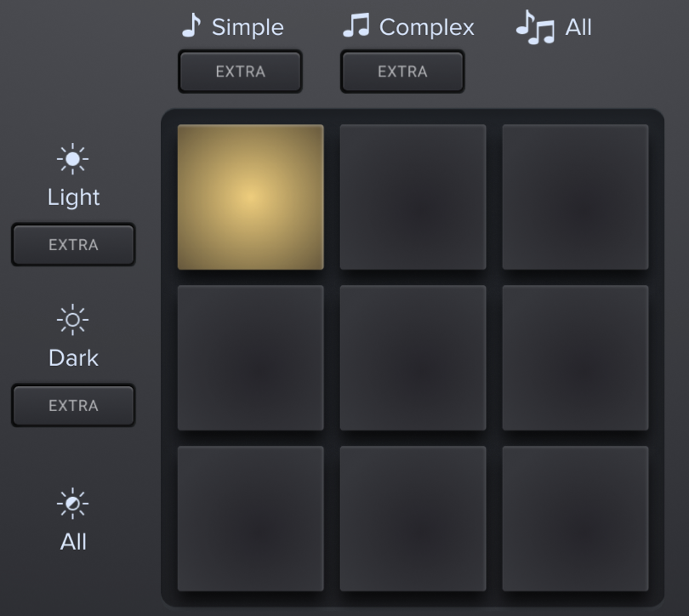Select the All and All corner pad
The image size is (689, 616).
pos(576,518)
